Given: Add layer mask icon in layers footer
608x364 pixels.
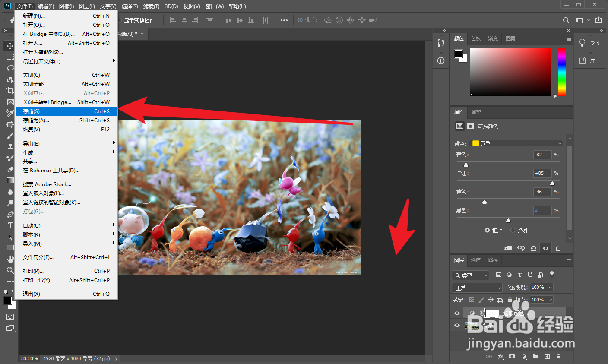Looking at the screenshot, I should pyautogui.click(x=512, y=357).
